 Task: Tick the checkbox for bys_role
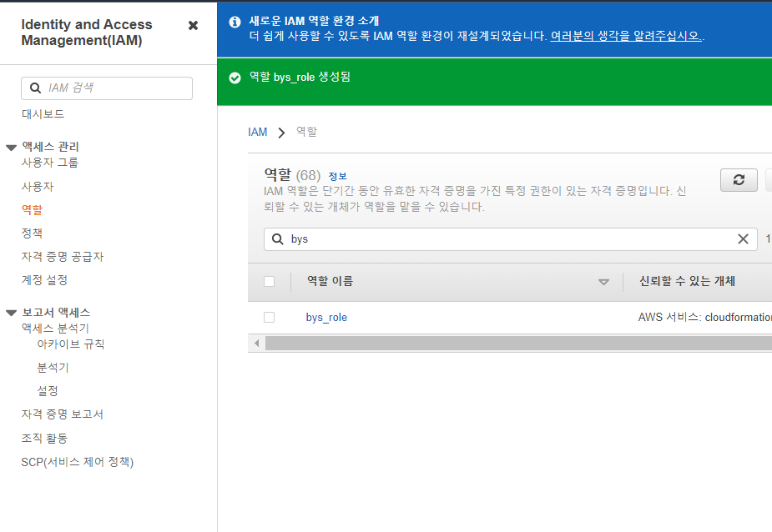269,318
